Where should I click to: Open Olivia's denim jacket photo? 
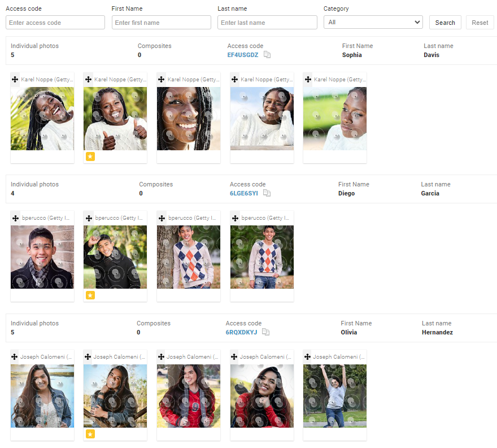pyautogui.click(x=42, y=395)
